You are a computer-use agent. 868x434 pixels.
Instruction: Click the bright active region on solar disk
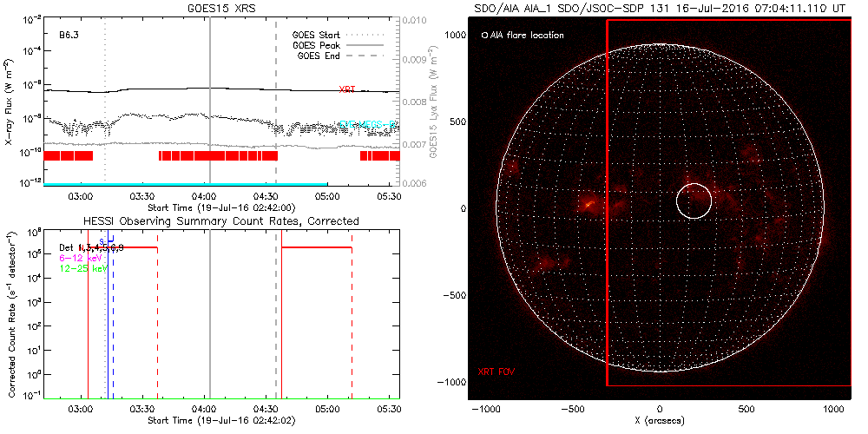coord(589,204)
